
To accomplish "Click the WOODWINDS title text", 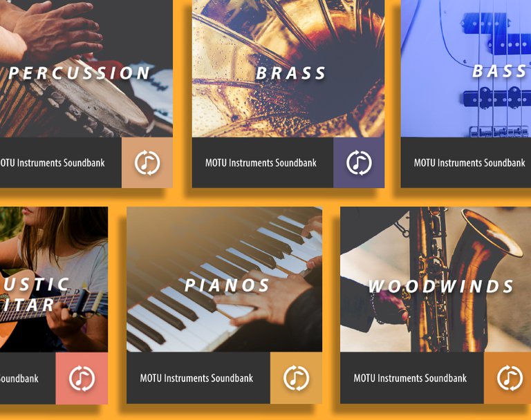I will pyautogui.click(x=441, y=286).
